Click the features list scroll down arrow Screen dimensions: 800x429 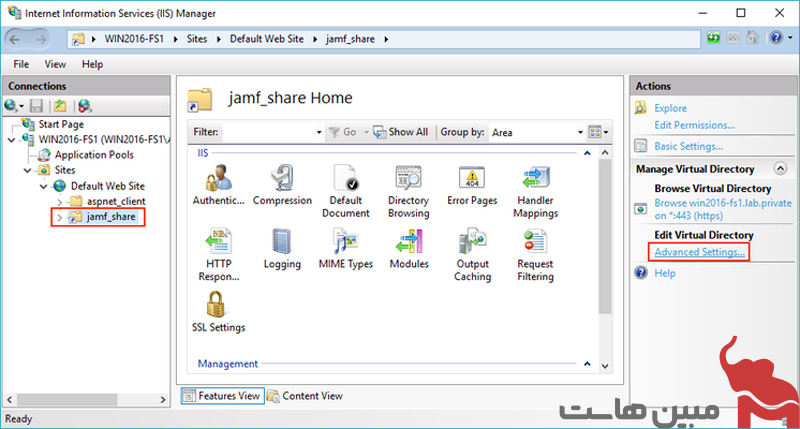pyautogui.click(x=605, y=366)
